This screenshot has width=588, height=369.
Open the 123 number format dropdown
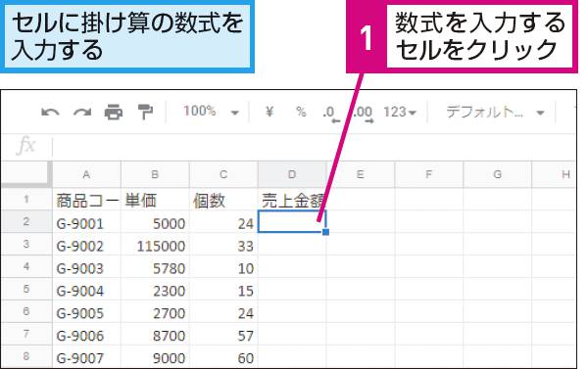click(400, 112)
